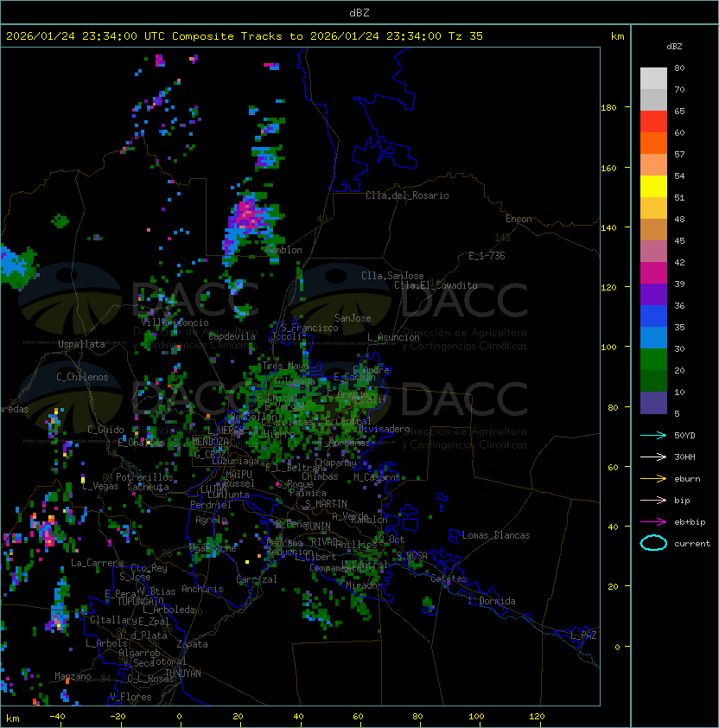Click the 'Zapata' map label

click(192, 644)
